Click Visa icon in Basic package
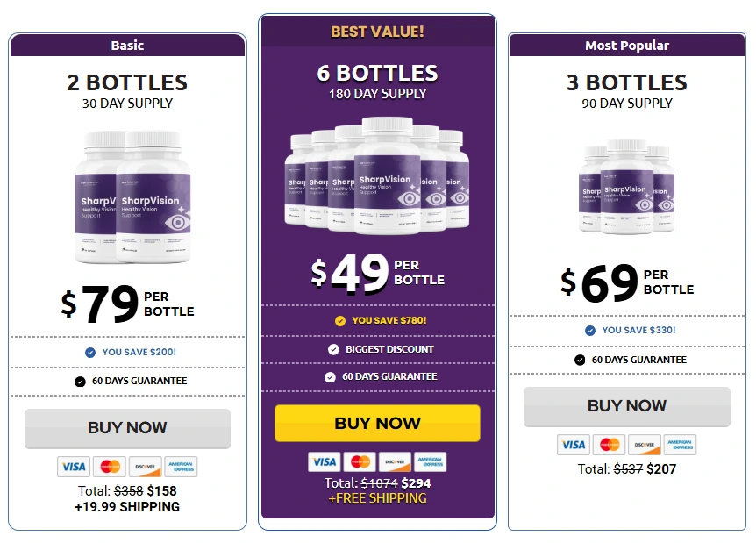This screenshot has height=543, width=756. point(74,467)
